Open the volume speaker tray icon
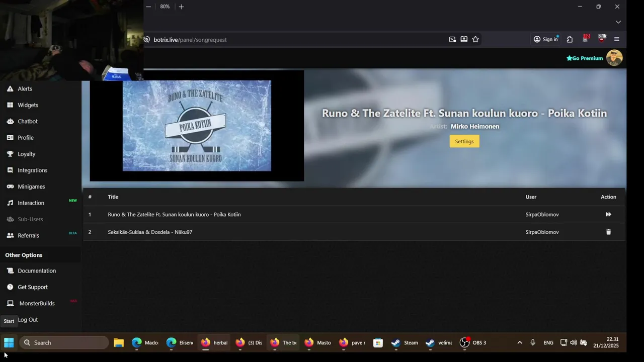The image size is (644, 362). coord(574,342)
